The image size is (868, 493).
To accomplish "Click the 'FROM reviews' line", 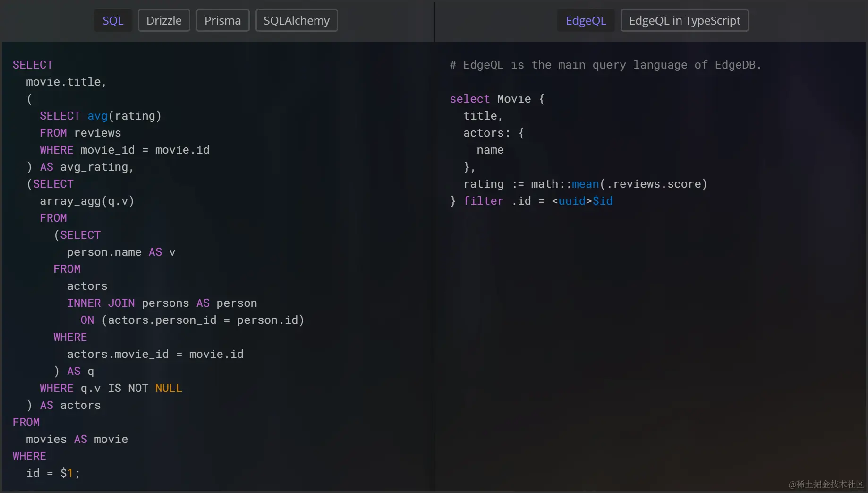I will 80,133.
